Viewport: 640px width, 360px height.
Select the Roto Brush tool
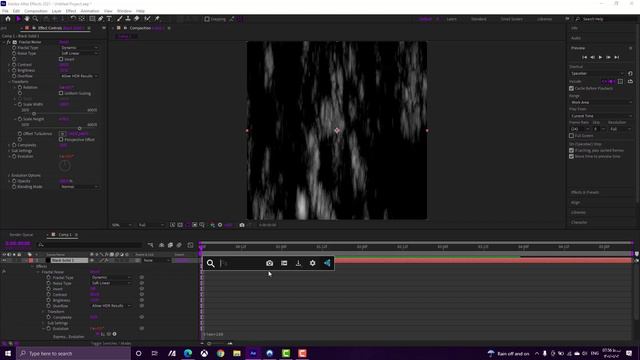[x=147, y=19]
